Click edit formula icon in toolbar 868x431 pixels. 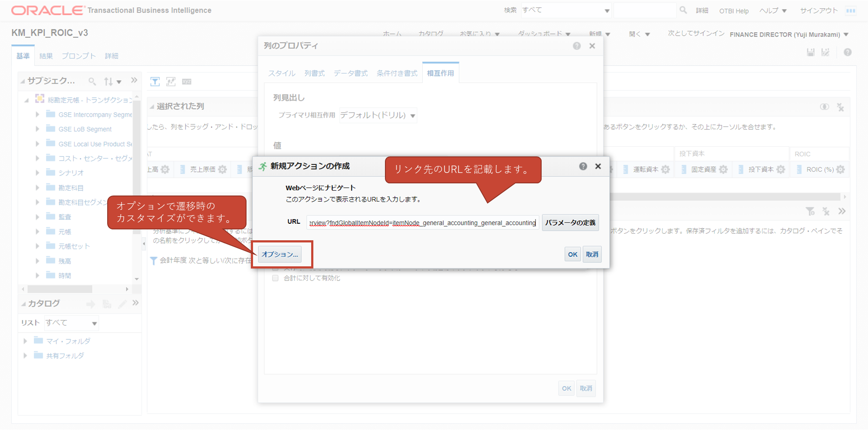point(171,82)
